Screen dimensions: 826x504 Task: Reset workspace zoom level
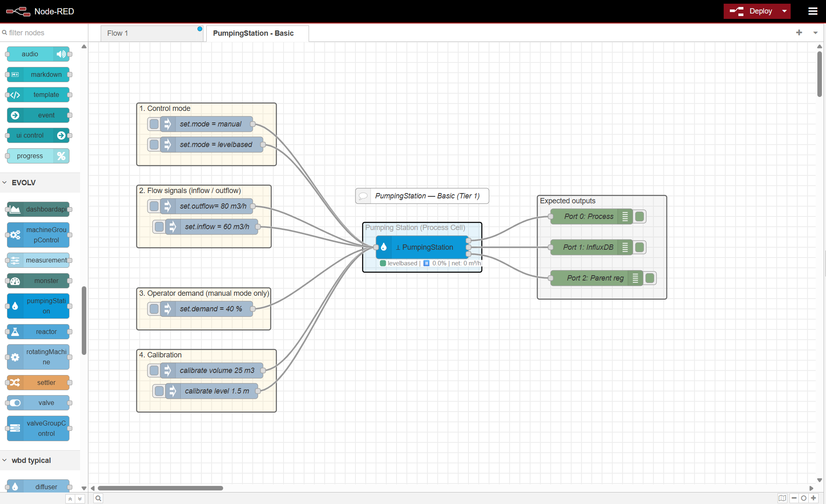click(x=804, y=498)
